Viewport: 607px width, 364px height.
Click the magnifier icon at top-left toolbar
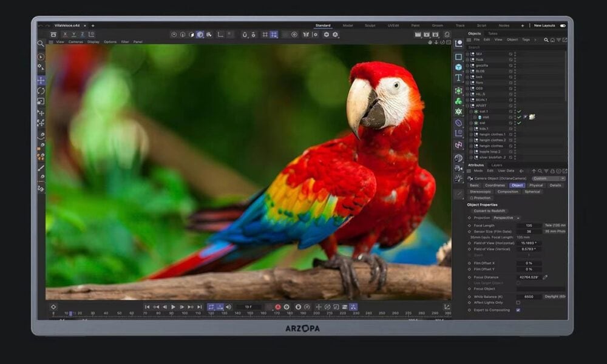click(x=41, y=43)
